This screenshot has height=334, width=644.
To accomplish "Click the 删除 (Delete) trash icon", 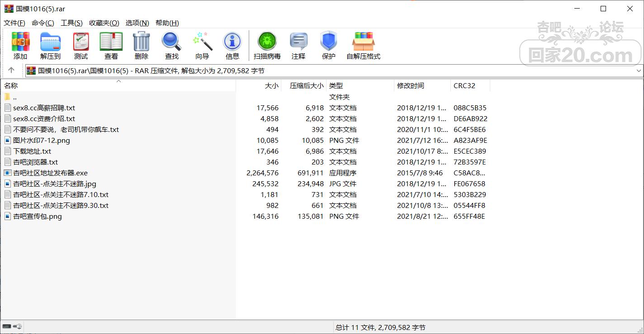I will pyautogui.click(x=141, y=46).
